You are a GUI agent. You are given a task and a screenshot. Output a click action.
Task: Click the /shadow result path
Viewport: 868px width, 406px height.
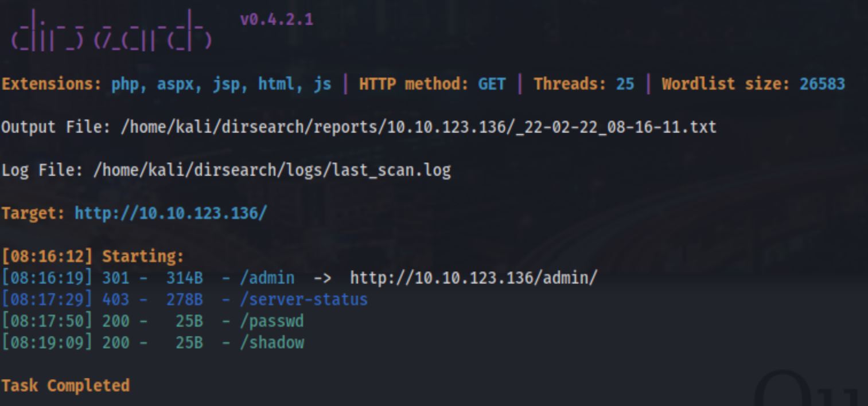(272, 343)
